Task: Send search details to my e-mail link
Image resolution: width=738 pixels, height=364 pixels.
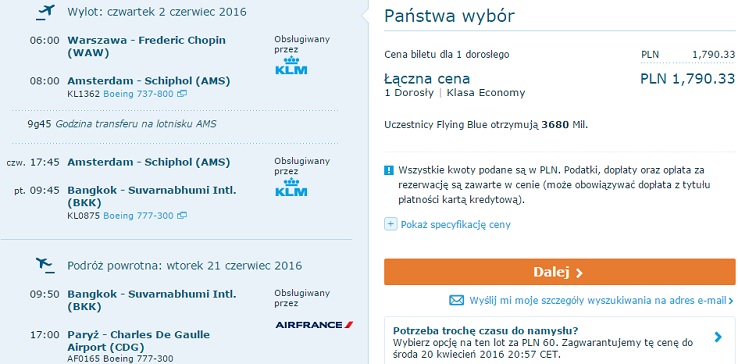Action: tap(601, 300)
